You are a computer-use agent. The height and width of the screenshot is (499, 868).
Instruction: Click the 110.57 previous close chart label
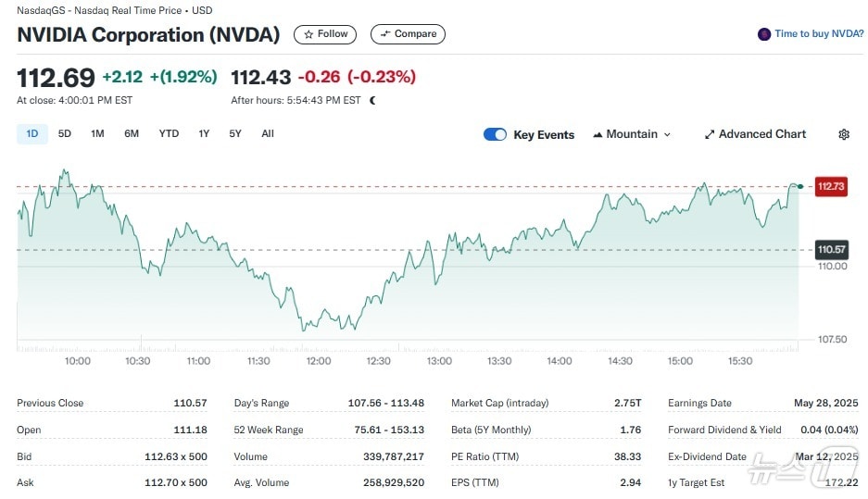pyautogui.click(x=831, y=250)
